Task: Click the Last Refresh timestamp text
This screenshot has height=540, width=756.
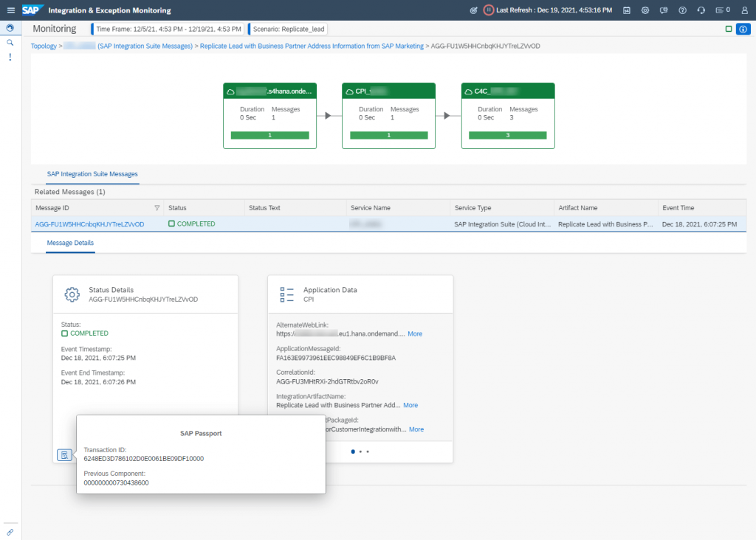Action: click(554, 10)
